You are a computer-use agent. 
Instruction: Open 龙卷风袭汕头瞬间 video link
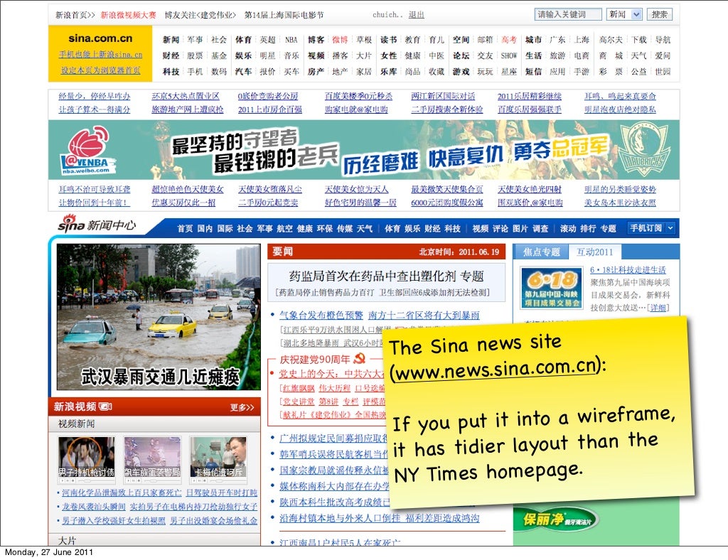pyautogui.click(x=94, y=506)
